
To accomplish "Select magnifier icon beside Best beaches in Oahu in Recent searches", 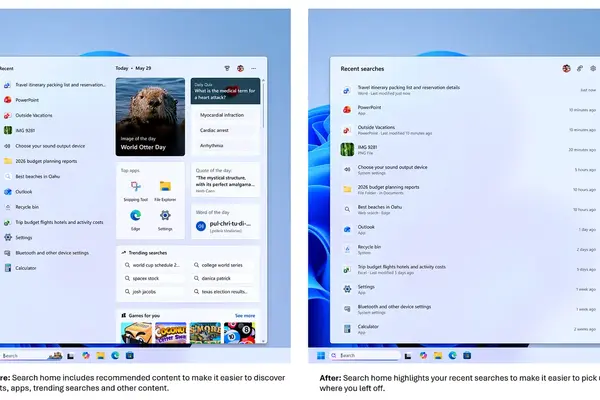I will pyautogui.click(x=347, y=209).
